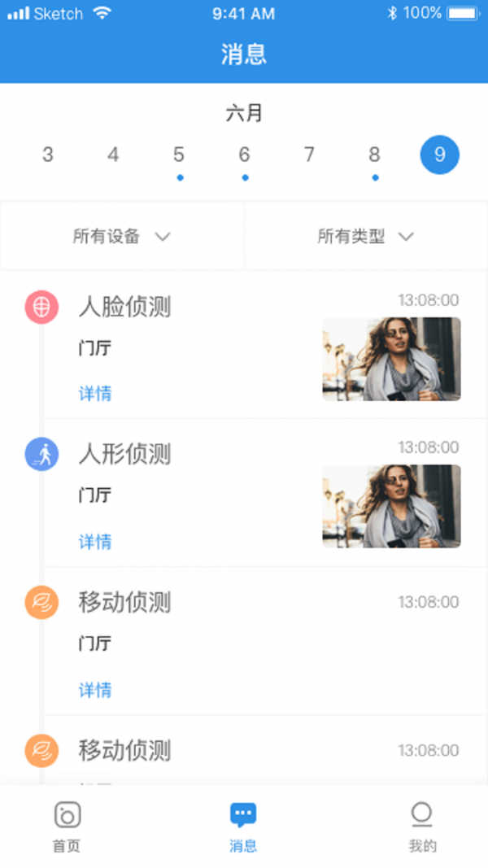The height and width of the screenshot is (868, 488).
Task: Open 详情 link for 人脸侦测
Action: pos(95,394)
